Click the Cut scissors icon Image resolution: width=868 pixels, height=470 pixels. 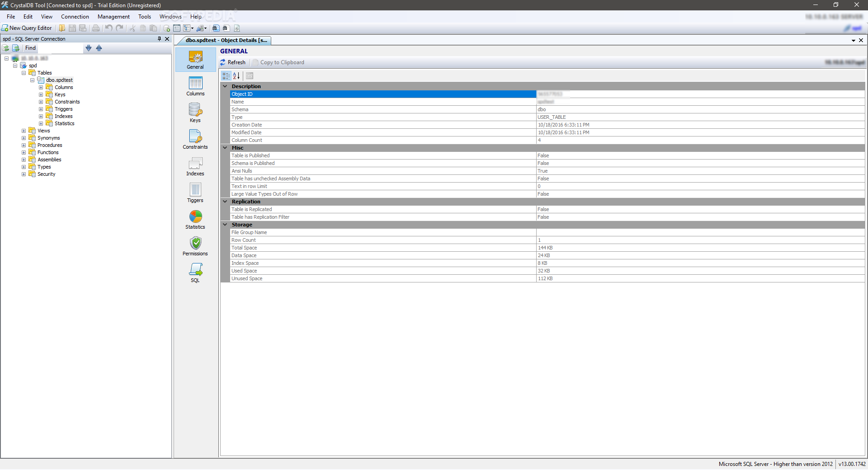[132, 28]
